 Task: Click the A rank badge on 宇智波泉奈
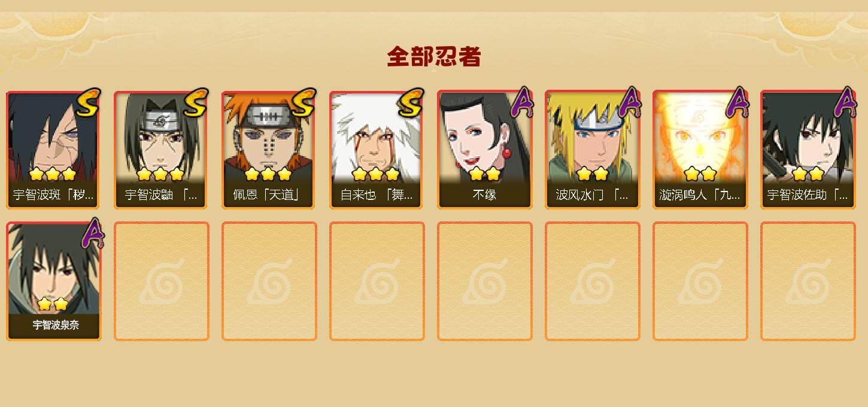tap(93, 233)
